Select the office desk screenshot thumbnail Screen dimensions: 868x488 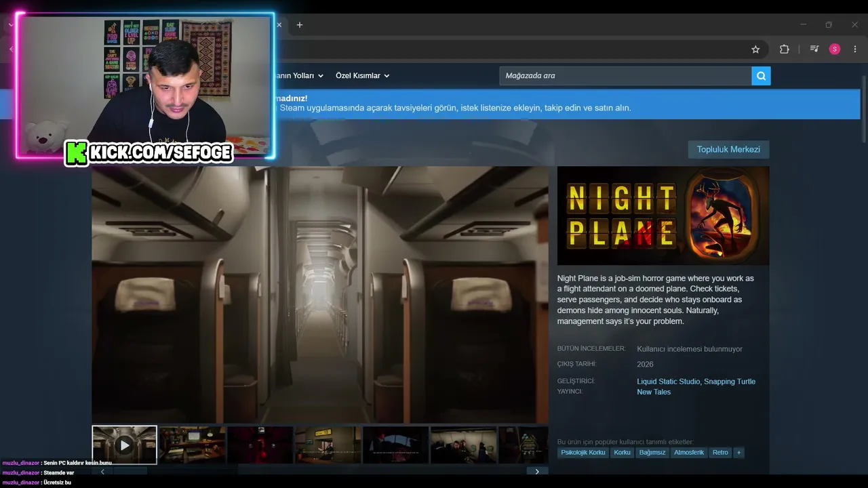192,445
